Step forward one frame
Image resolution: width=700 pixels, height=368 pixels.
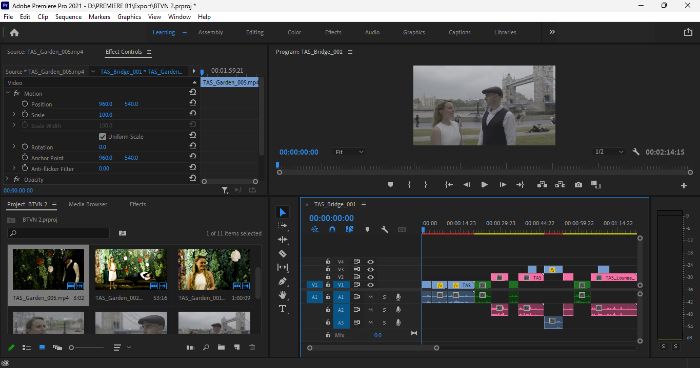(x=503, y=184)
